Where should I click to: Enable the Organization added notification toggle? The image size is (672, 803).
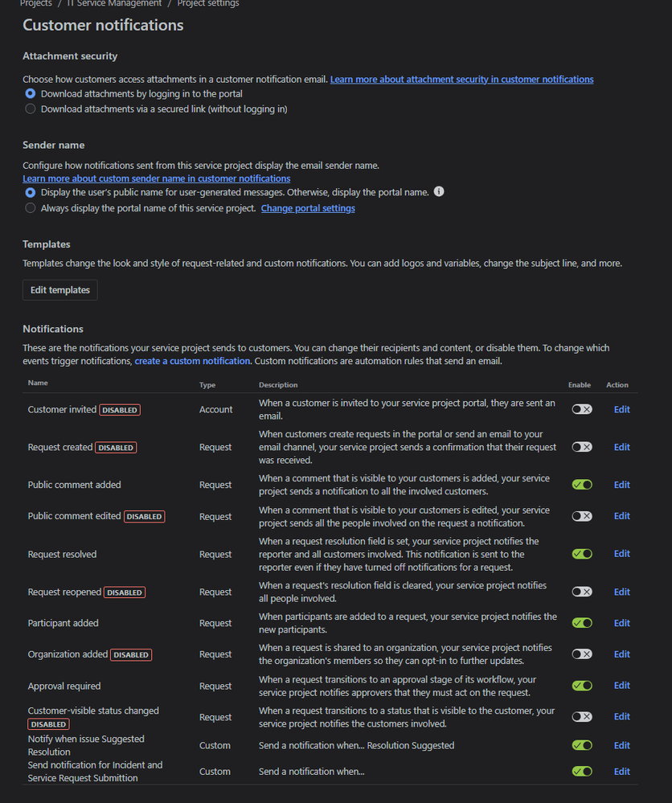tap(581, 653)
